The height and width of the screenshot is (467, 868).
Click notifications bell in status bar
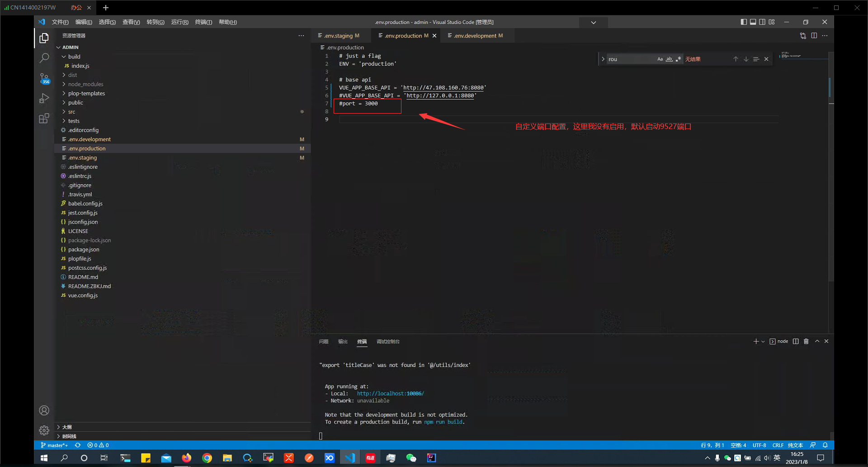click(x=825, y=445)
